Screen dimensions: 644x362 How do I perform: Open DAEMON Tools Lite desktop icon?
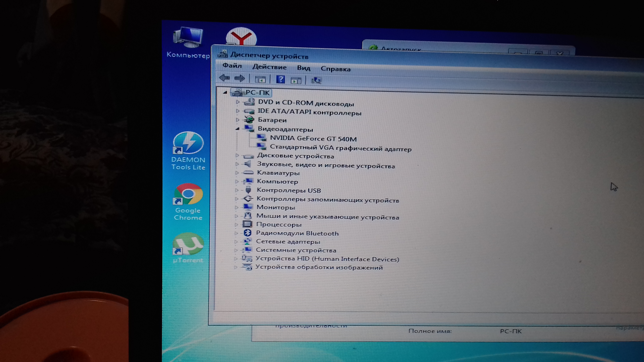188,151
